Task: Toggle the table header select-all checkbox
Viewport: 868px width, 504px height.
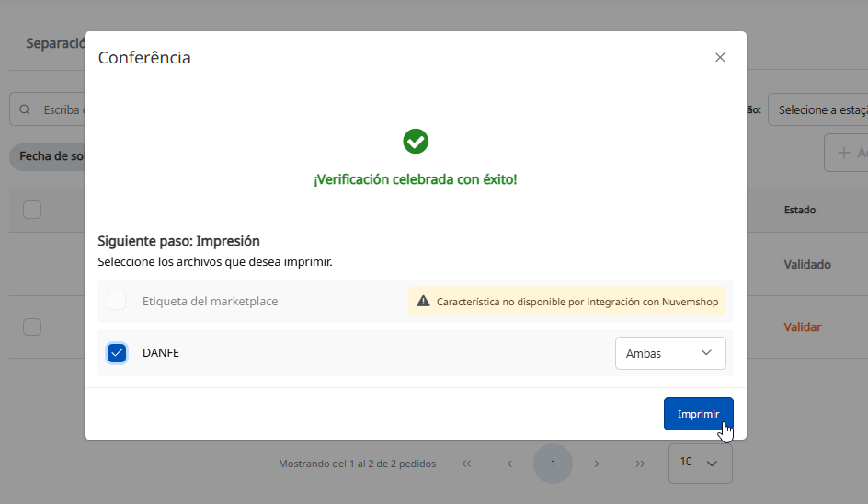Action: click(x=32, y=210)
